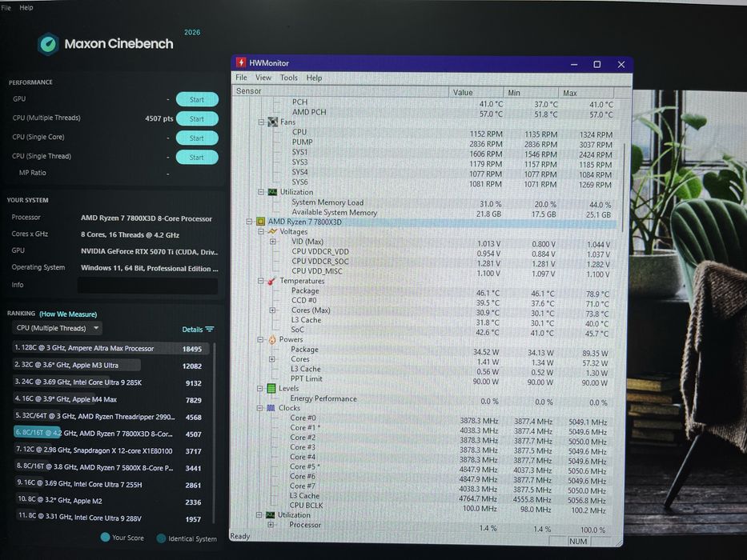Open the HWMonitor View menu
Screen dimensions: 747x560
pos(263,78)
